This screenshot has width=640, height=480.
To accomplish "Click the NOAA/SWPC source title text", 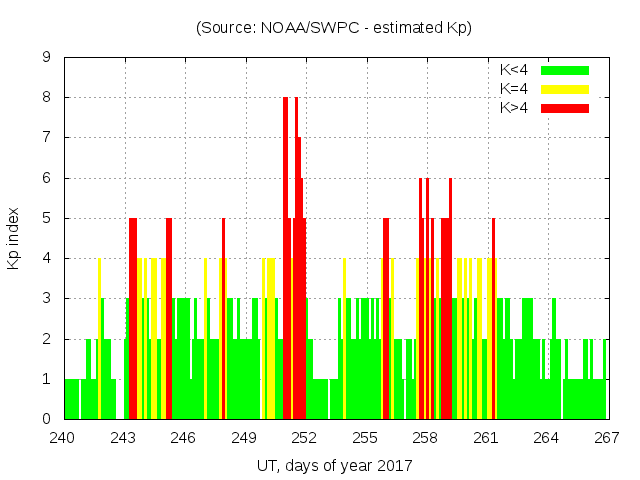I will point(333,28).
